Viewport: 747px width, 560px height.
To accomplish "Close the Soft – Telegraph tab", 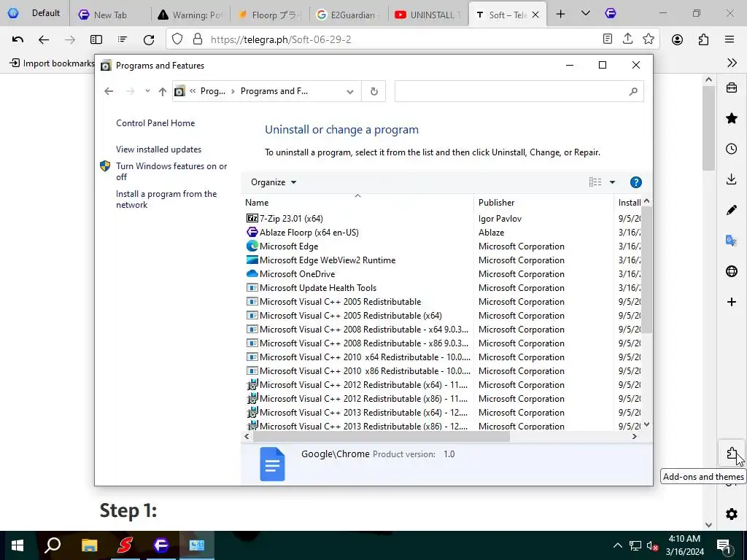I will [x=535, y=15].
